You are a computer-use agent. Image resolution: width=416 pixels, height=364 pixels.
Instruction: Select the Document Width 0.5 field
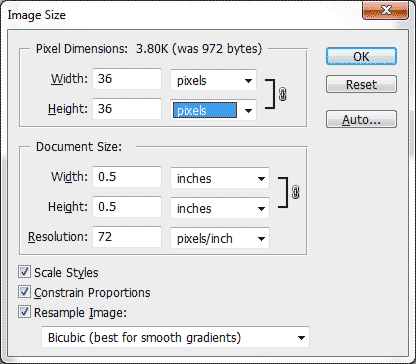(127, 177)
